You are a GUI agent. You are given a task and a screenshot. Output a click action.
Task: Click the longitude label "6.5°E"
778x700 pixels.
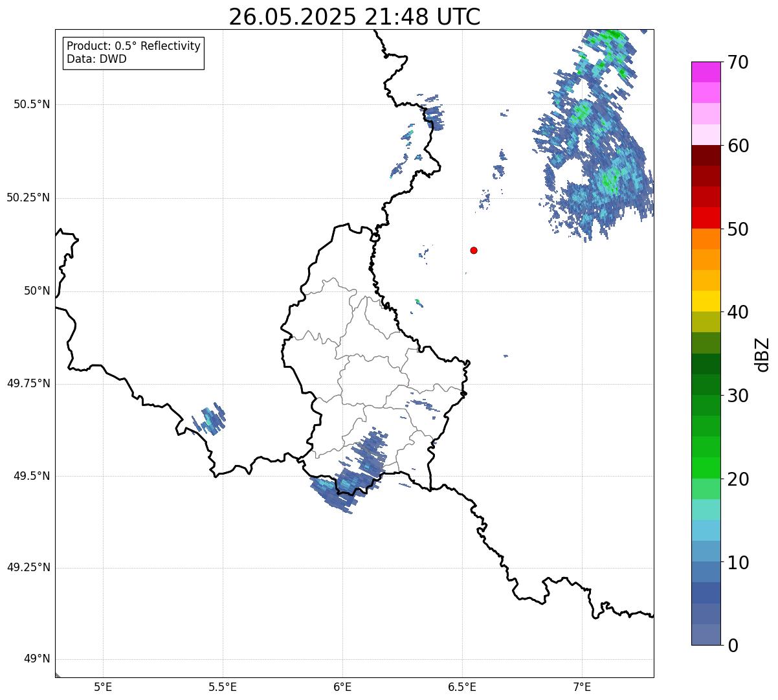click(x=462, y=686)
